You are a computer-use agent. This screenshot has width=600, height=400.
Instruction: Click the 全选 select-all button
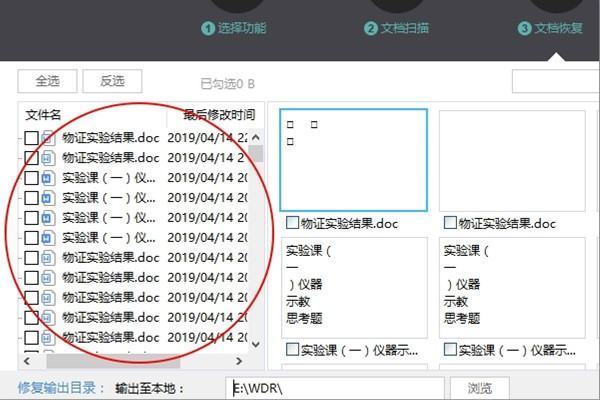(47, 81)
